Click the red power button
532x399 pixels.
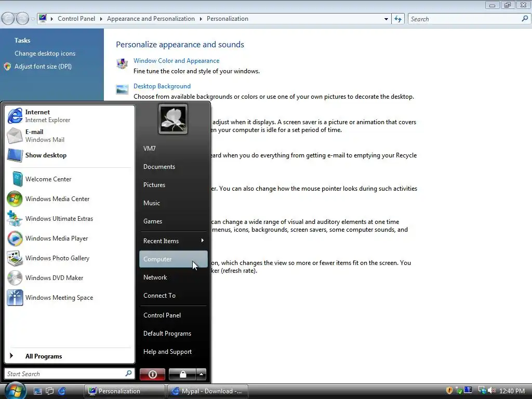[152, 374]
